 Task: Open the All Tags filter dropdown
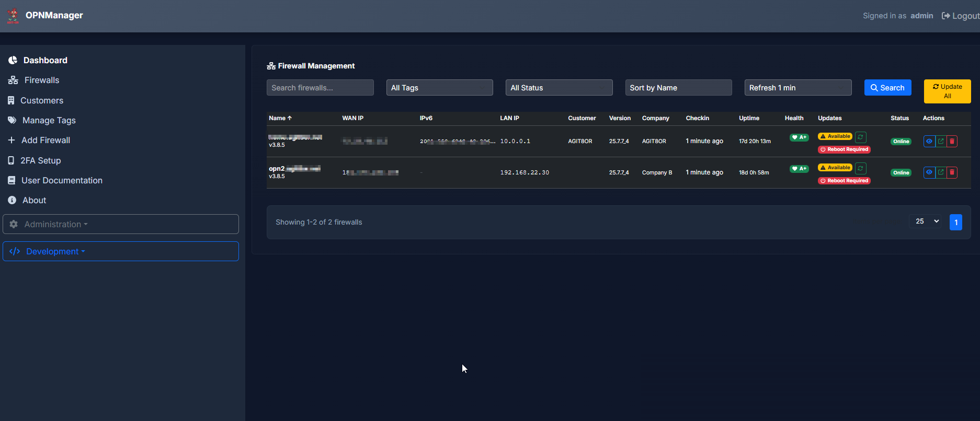pyautogui.click(x=439, y=88)
